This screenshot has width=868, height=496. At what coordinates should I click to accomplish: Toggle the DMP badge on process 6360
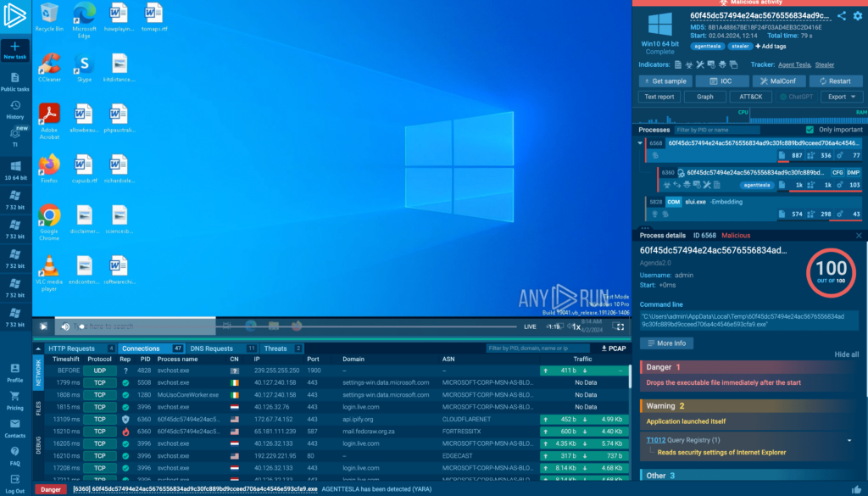pyautogui.click(x=853, y=172)
